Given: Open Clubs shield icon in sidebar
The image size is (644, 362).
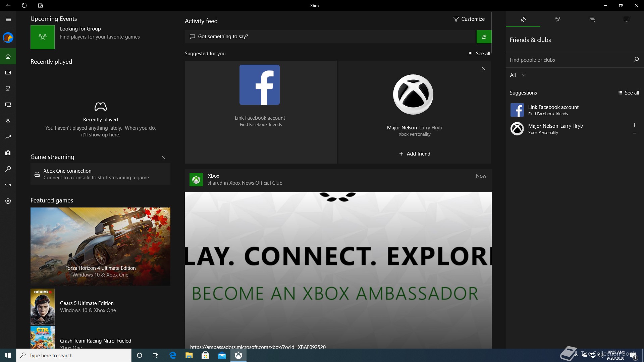Looking at the screenshot, I should [x=8, y=121].
